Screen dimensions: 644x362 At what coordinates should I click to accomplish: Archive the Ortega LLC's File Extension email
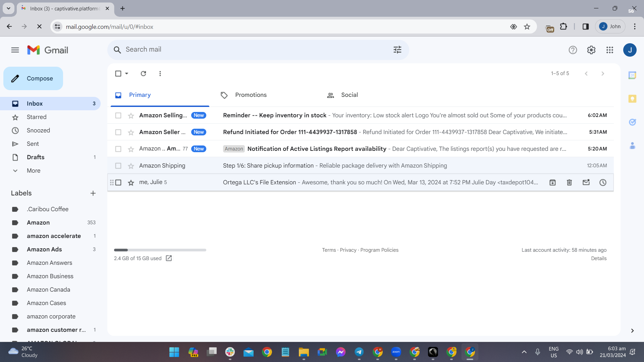coord(552,182)
